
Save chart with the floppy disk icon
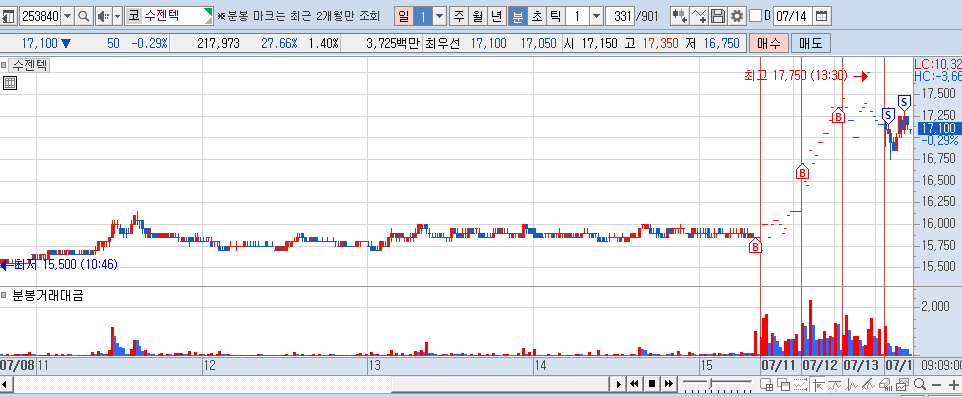[718, 16]
